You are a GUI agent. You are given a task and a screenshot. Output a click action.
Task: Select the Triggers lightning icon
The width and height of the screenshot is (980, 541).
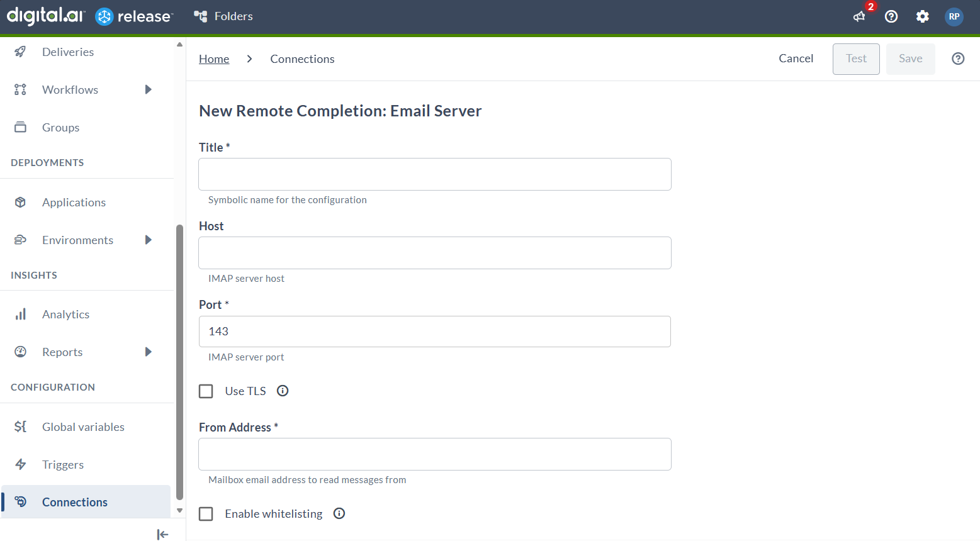click(x=20, y=464)
